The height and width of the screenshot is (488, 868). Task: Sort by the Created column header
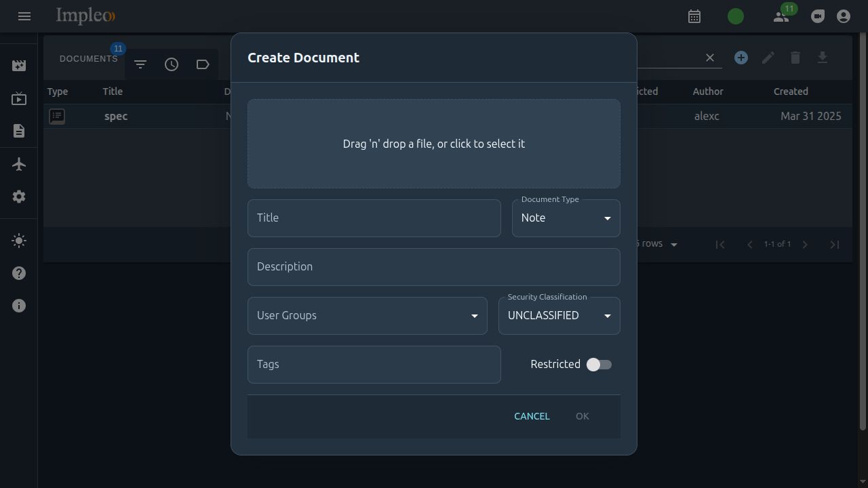pyautogui.click(x=791, y=91)
